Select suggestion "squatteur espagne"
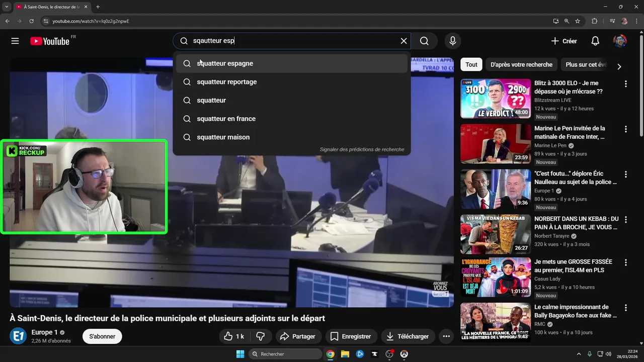Screen dimensions: 644x362 (x=292, y=63)
